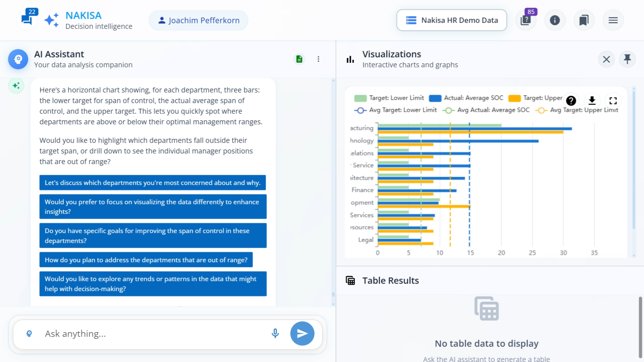The image size is (644, 362).
Task: Open the Nakisa HR Demo Data selector
Action: pos(451,20)
